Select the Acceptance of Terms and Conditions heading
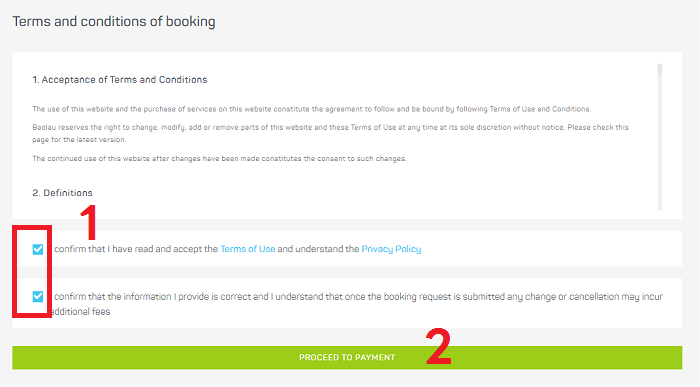700x387 pixels. coord(120,80)
